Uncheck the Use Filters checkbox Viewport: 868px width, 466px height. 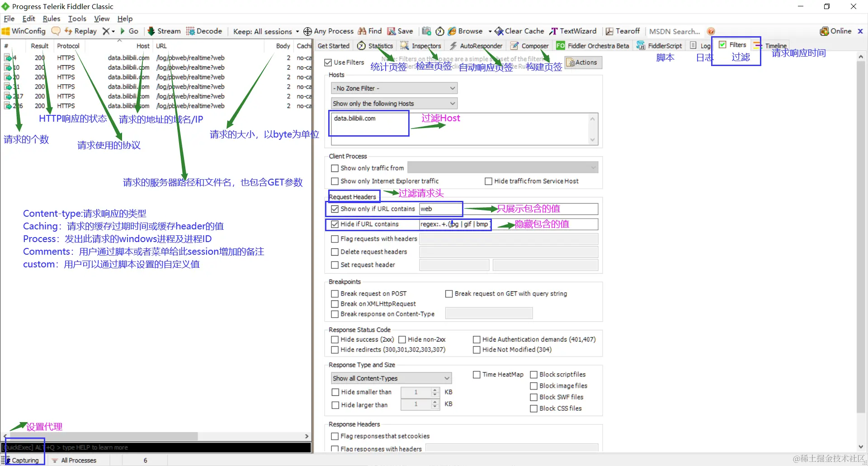(328, 62)
